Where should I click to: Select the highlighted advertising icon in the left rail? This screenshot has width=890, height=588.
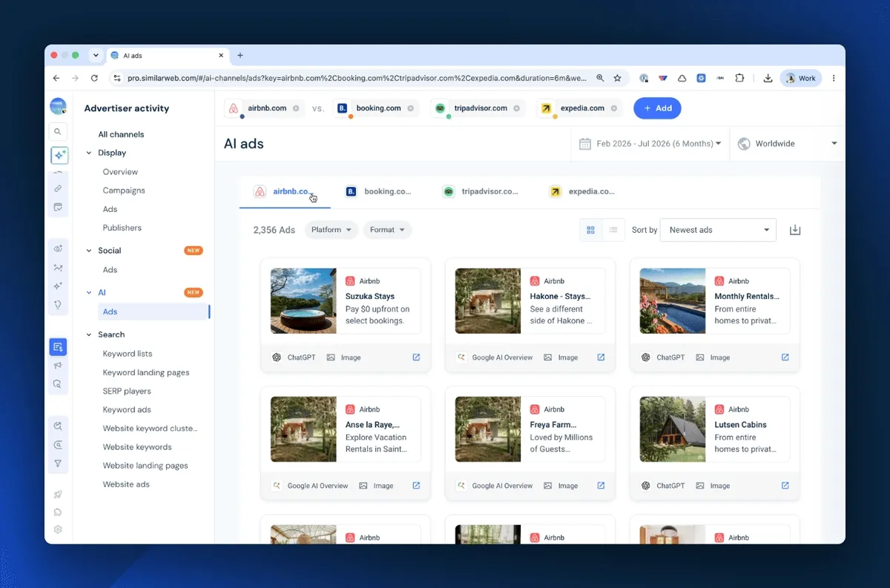(58, 346)
